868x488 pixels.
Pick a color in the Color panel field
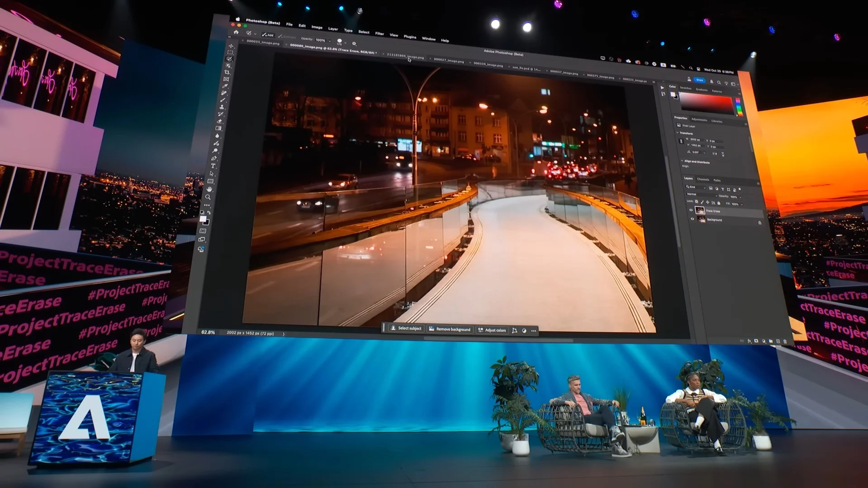pos(706,103)
